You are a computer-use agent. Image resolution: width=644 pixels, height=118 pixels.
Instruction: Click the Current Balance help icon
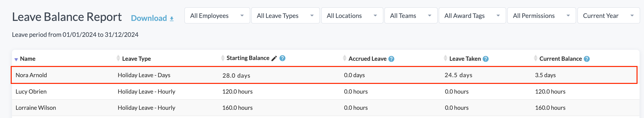(x=586, y=59)
